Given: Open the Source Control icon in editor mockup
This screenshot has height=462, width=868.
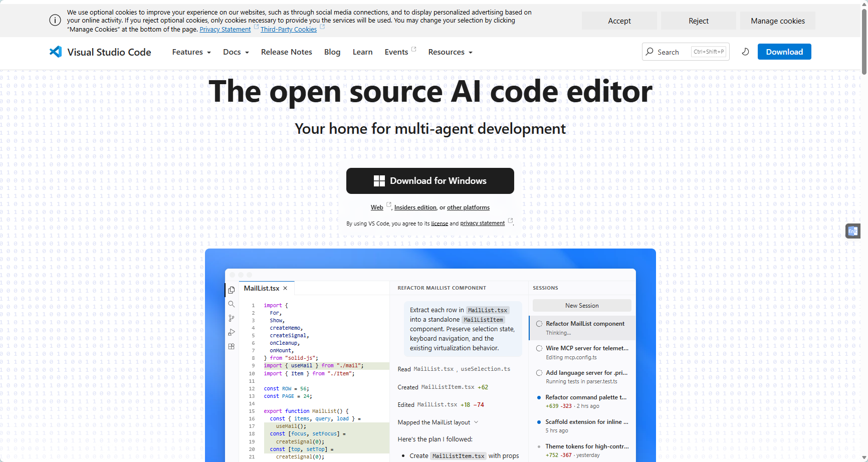Looking at the screenshot, I should click(231, 318).
